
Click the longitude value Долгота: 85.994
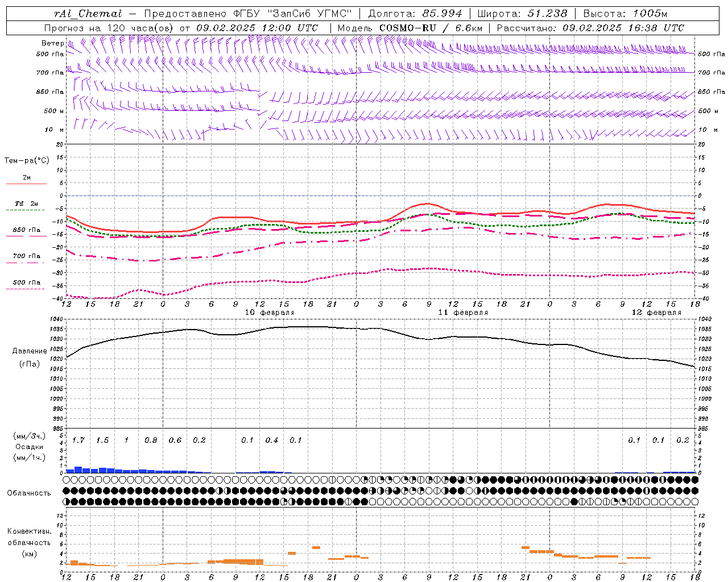click(x=416, y=14)
